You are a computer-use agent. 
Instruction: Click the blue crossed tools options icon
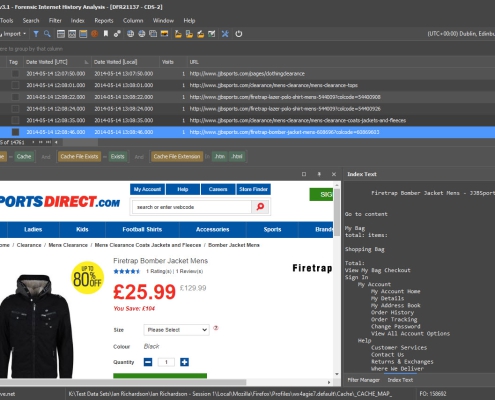[225, 34]
